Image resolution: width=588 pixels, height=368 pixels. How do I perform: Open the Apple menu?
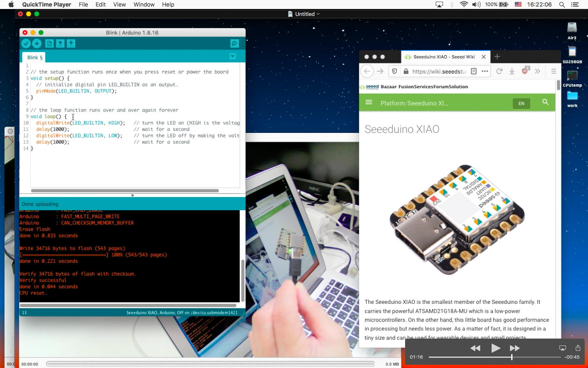[11, 4]
